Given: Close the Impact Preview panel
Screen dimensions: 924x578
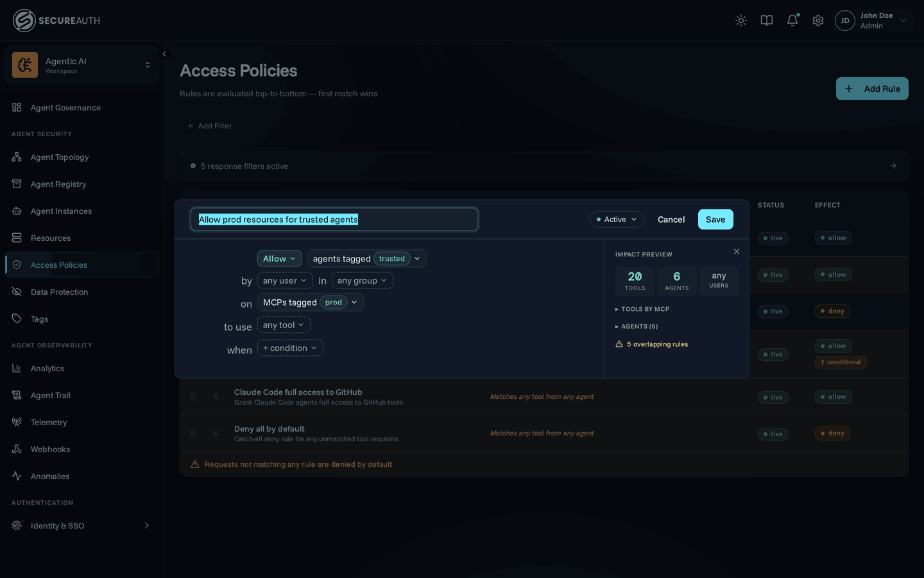Looking at the screenshot, I should tap(737, 252).
